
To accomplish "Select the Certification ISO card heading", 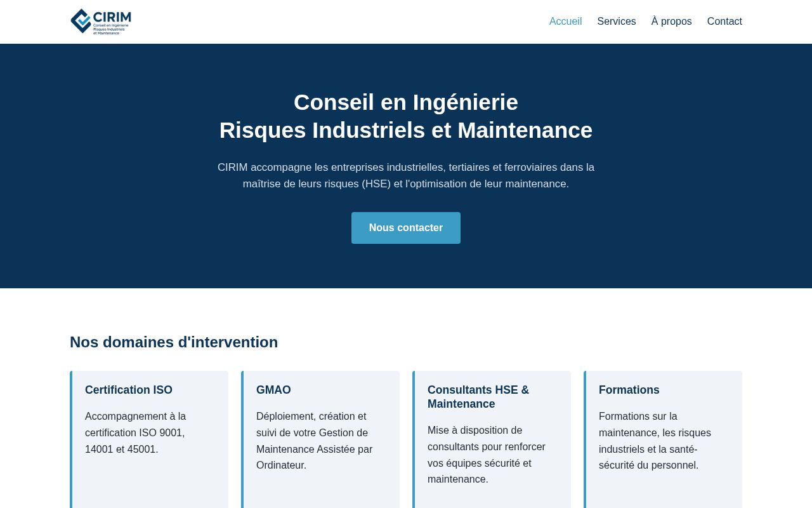I will tap(129, 390).
